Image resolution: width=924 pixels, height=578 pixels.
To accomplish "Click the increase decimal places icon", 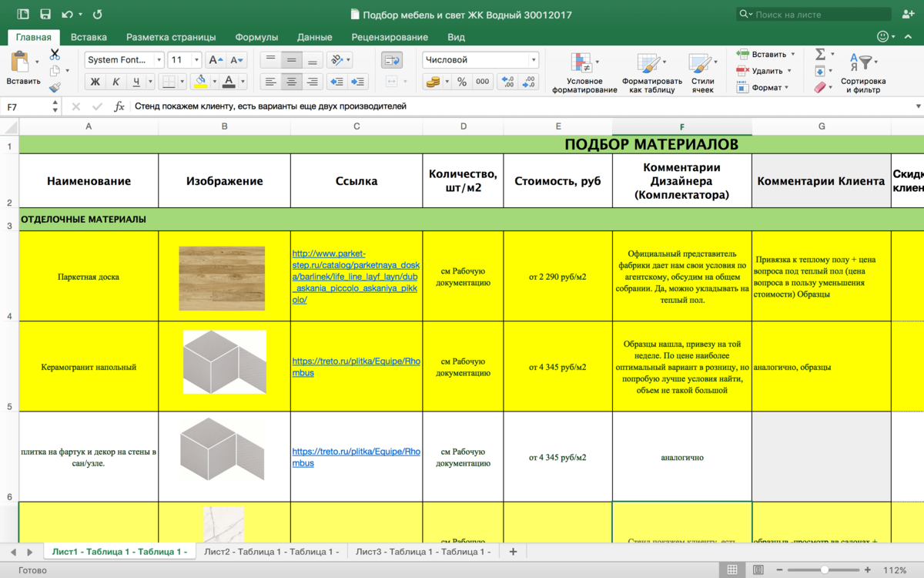I will coord(507,82).
